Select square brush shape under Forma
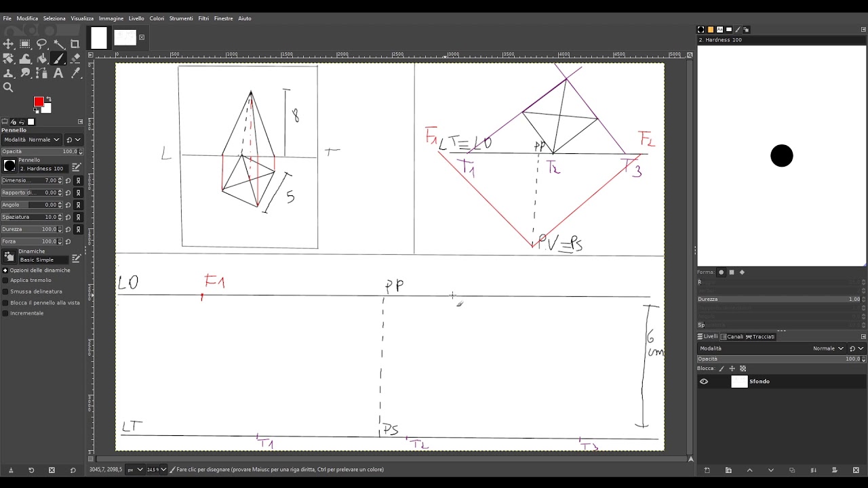This screenshot has width=868, height=488. (732, 272)
